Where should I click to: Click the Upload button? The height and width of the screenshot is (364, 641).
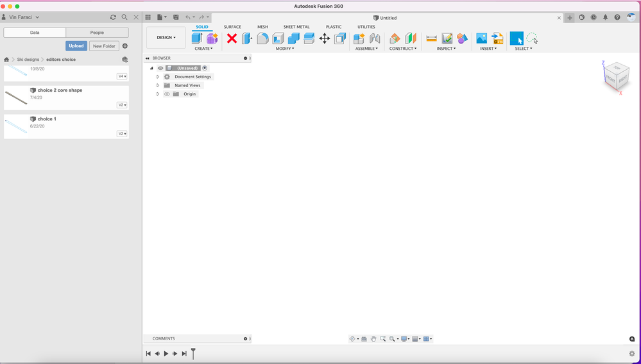[76, 46]
